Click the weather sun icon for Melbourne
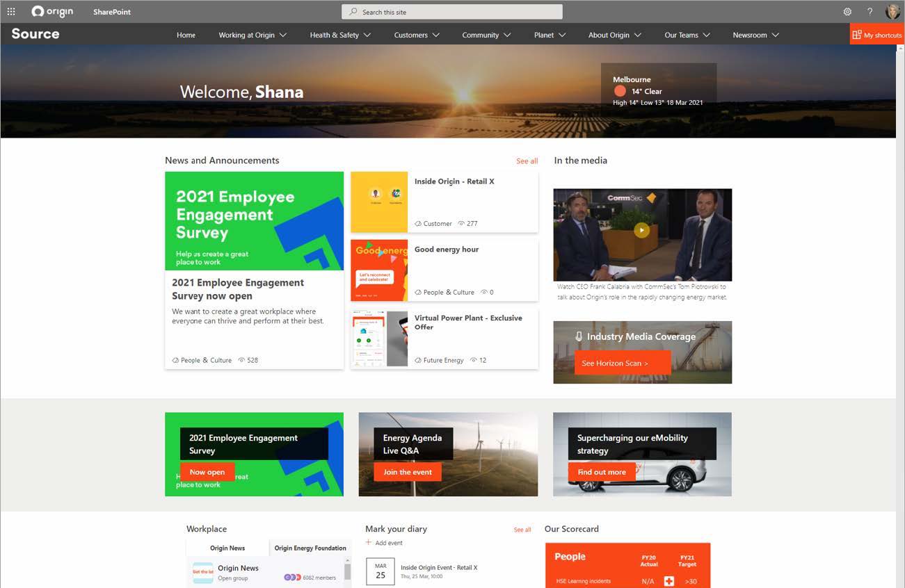The height and width of the screenshot is (588, 905). coord(620,91)
